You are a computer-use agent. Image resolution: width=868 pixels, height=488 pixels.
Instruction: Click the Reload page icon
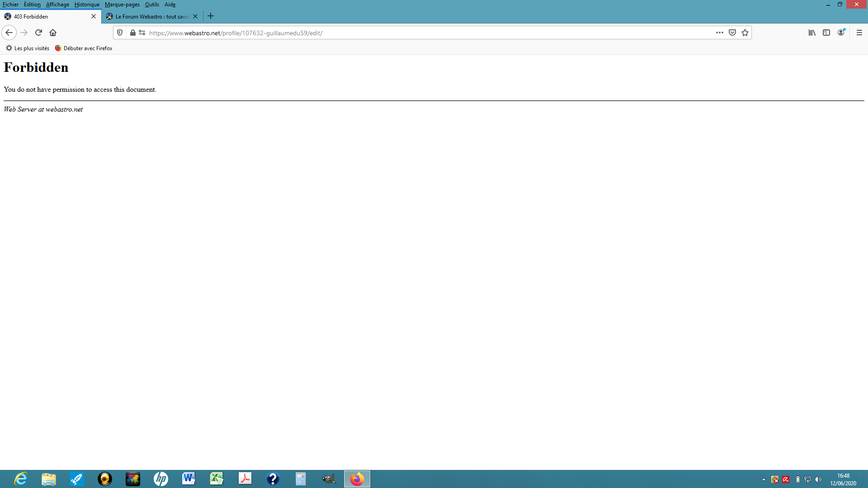[38, 33]
